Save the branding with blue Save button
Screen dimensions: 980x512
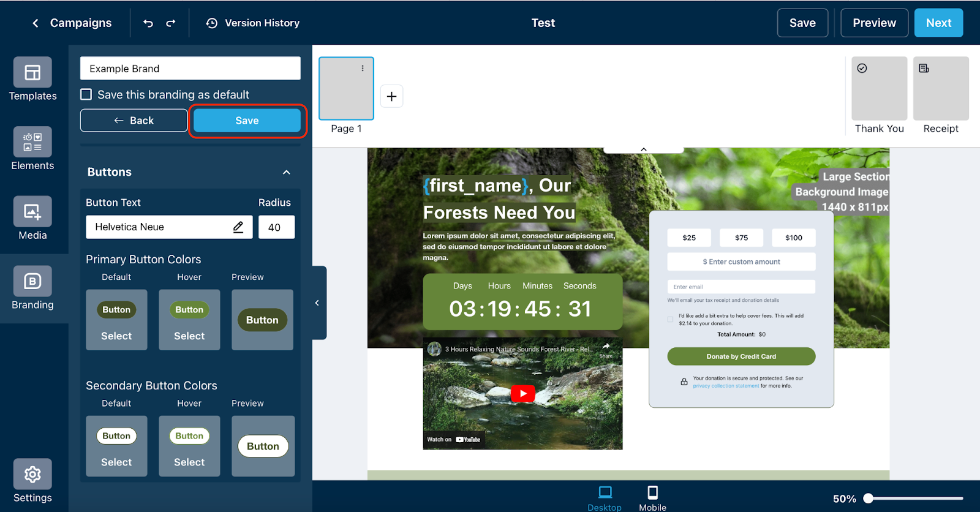tap(247, 121)
